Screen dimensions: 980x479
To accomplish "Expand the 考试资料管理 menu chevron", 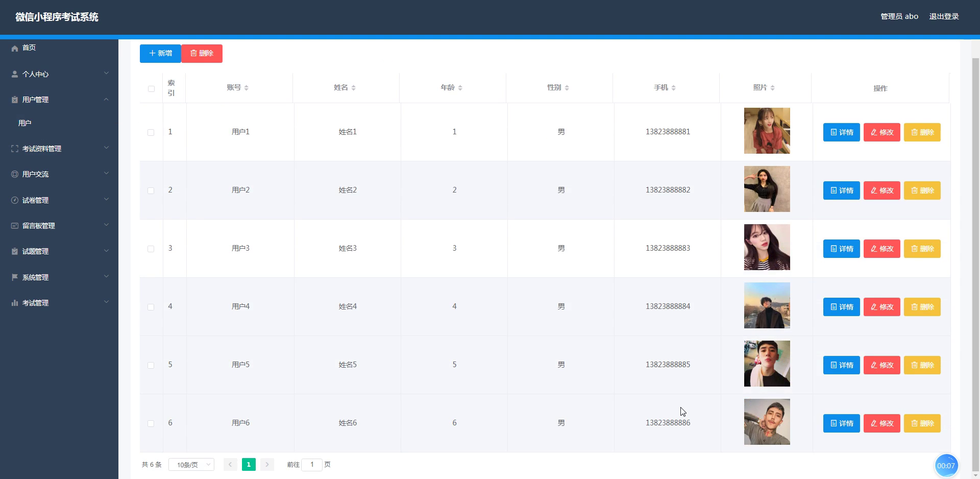I will (x=106, y=148).
